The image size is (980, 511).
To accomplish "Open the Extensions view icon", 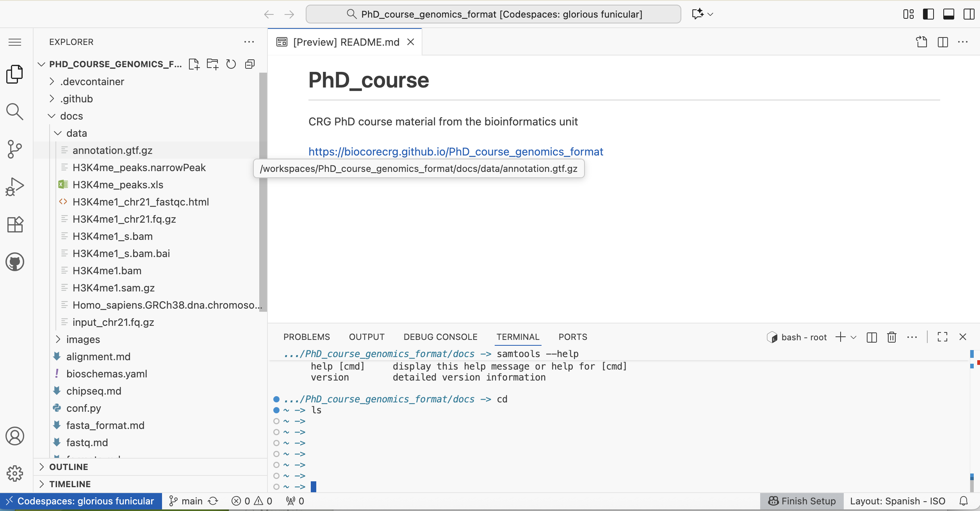I will (x=15, y=225).
